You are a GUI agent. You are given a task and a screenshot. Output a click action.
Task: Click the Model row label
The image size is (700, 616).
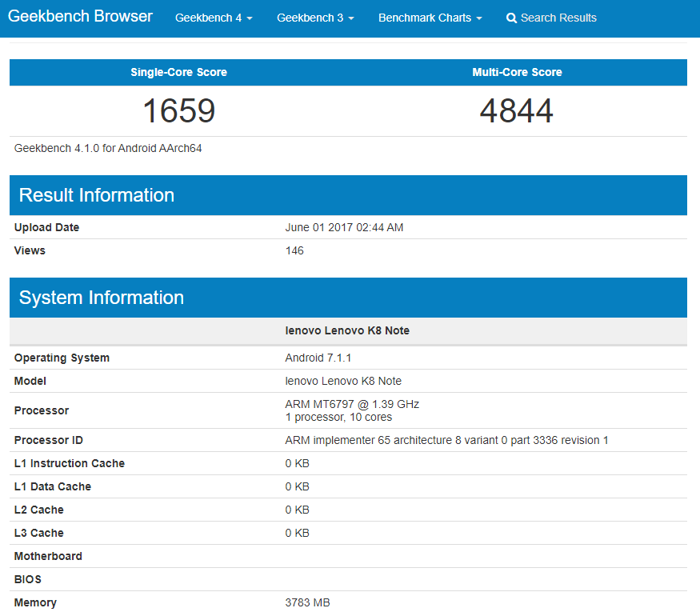coord(30,381)
